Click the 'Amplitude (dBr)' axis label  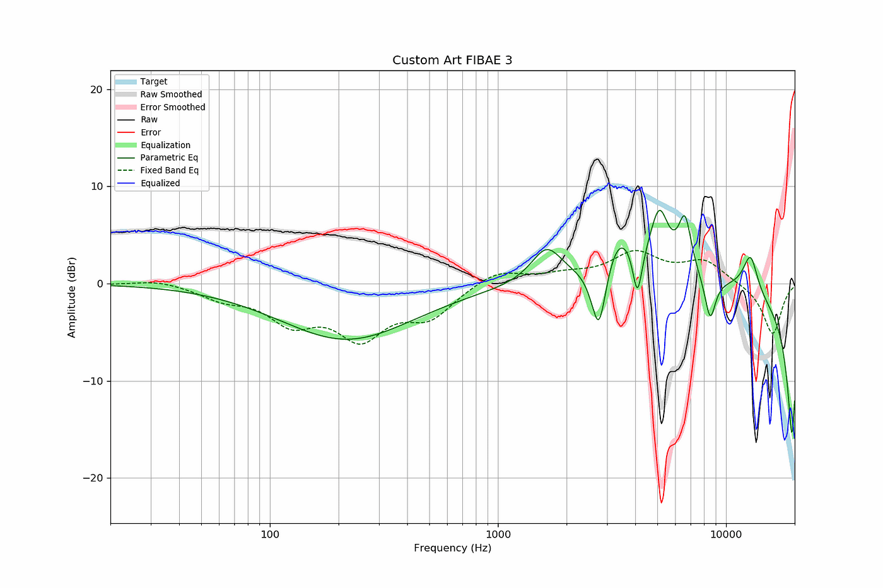pyautogui.click(x=72, y=297)
